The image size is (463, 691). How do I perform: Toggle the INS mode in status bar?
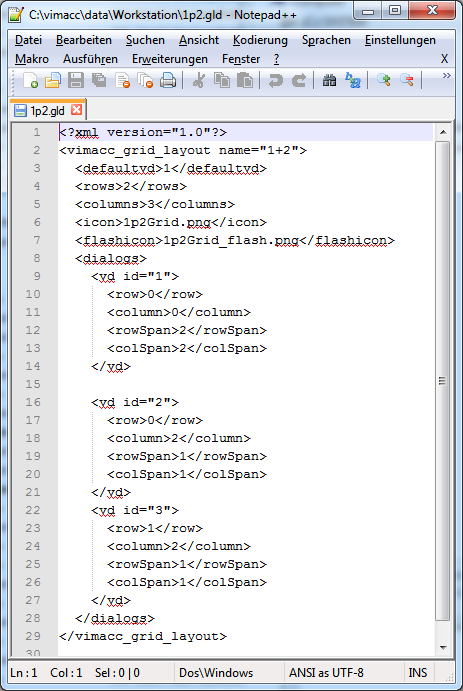pos(418,672)
